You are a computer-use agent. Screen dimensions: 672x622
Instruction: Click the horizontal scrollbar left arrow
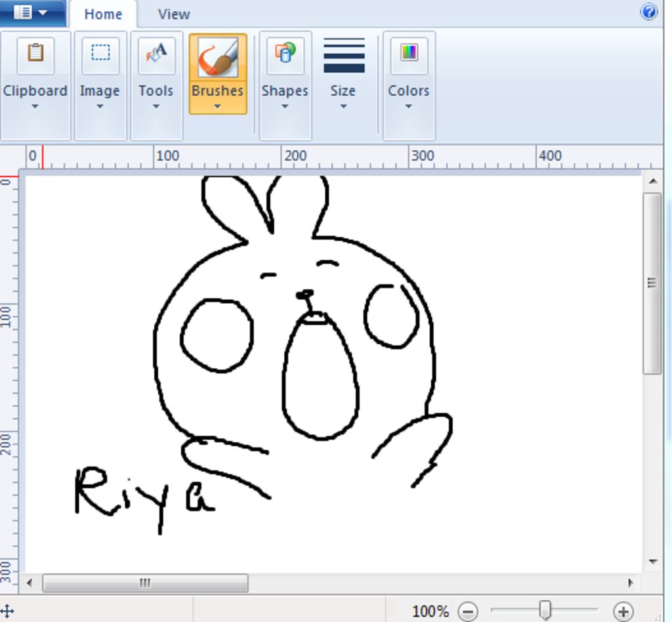tap(29, 583)
